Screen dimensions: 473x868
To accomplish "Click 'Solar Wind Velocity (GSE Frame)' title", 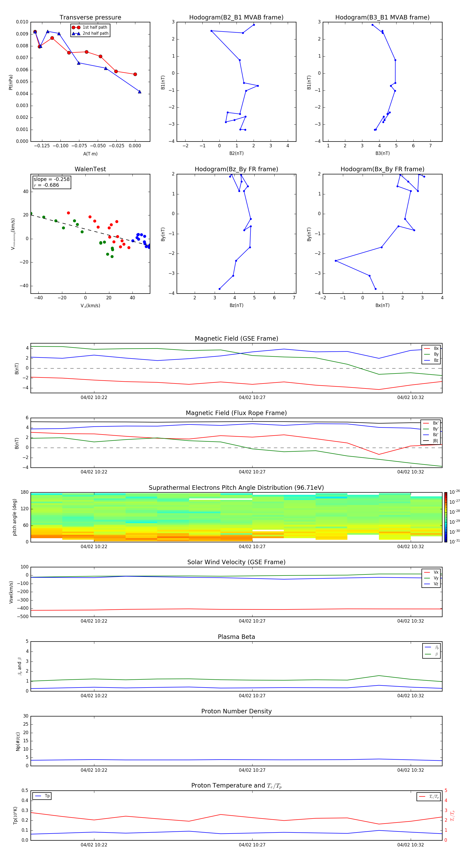I will [236, 562].
